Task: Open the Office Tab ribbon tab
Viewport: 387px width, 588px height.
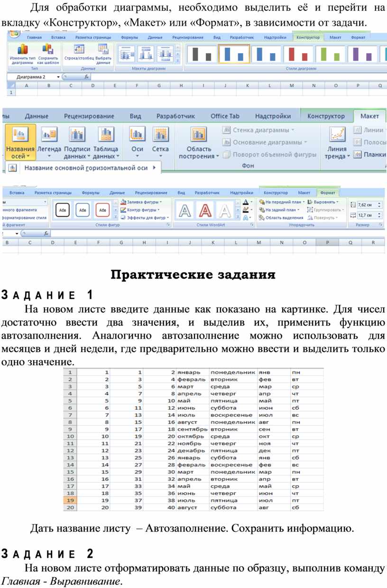Action: tap(225, 116)
